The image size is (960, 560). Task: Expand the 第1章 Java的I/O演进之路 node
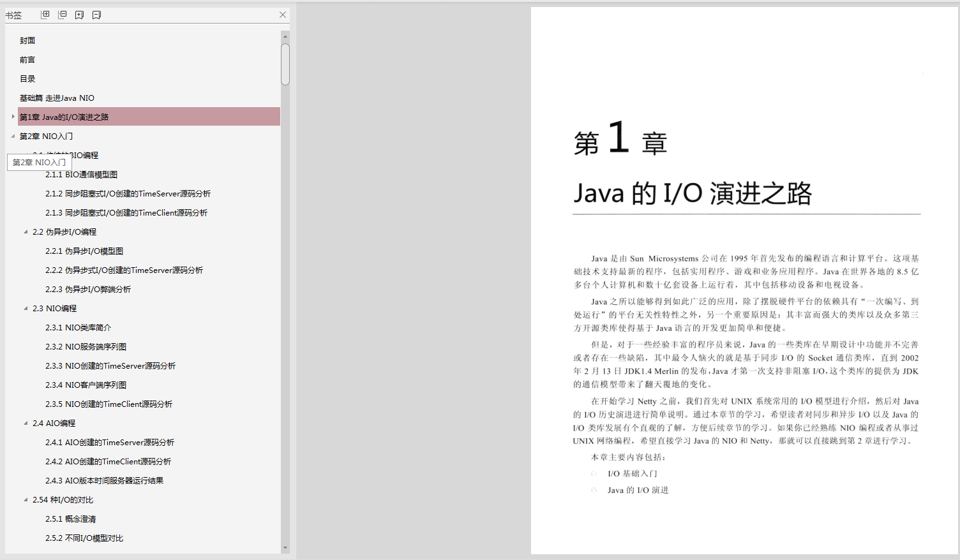pyautogui.click(x=13, y=117)
